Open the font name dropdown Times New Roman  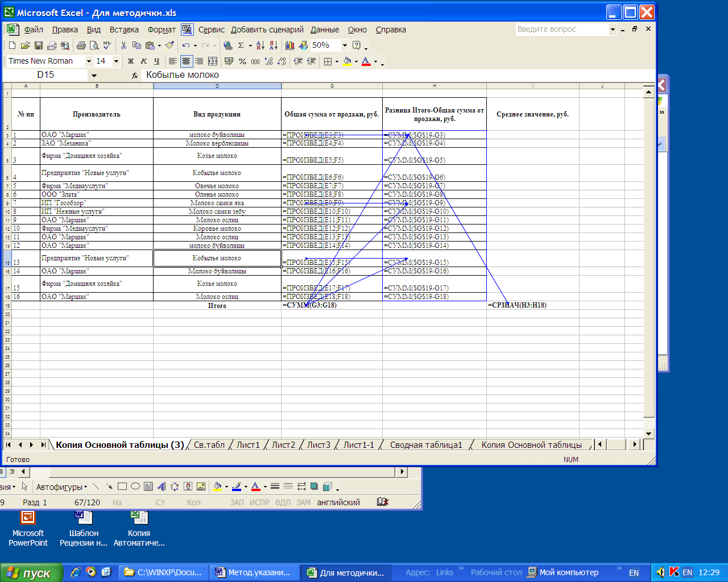pos(89,61)
